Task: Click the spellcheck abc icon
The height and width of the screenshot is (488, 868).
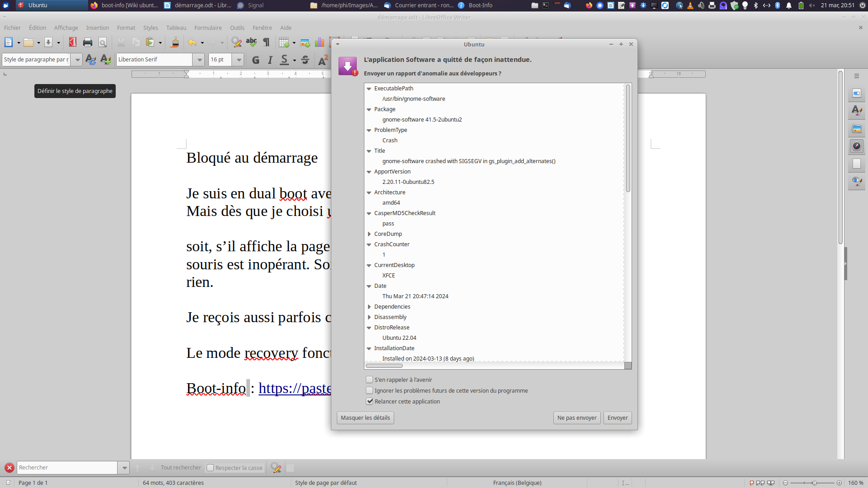Action: [251, 42]
